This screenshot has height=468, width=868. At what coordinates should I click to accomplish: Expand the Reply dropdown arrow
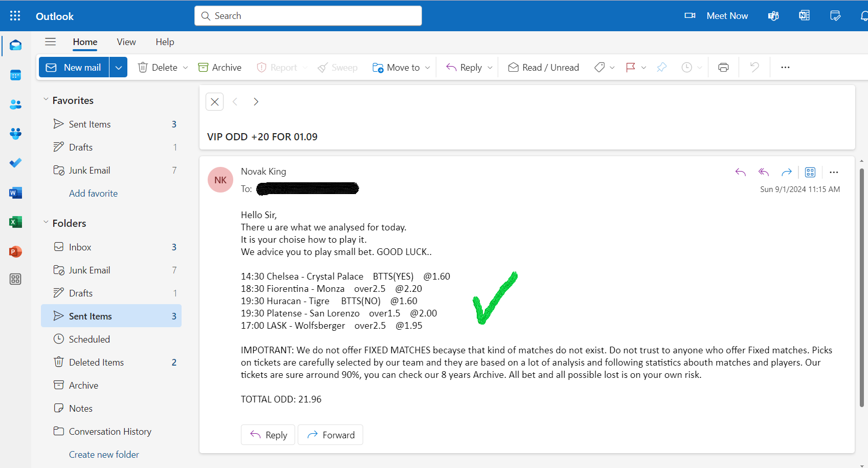coord(489,68)
